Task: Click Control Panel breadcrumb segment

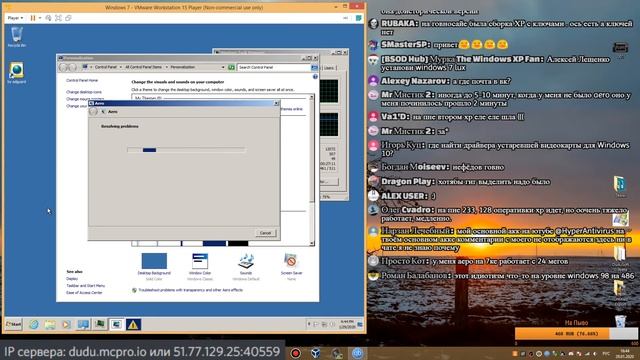Action: [106, 67]
